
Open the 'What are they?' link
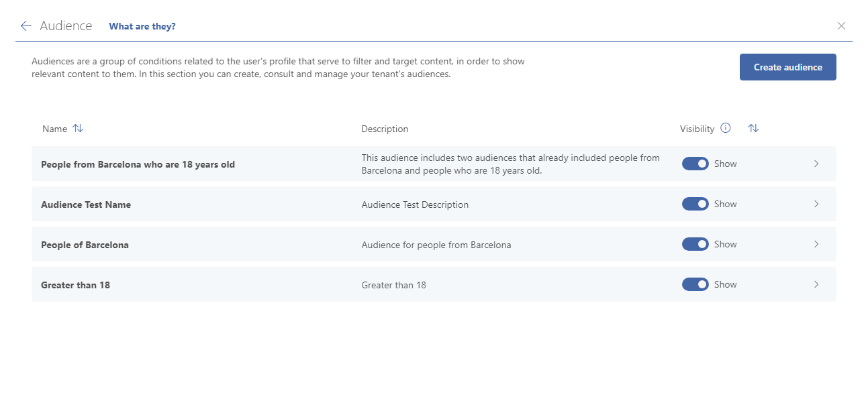tap(142, 26)
